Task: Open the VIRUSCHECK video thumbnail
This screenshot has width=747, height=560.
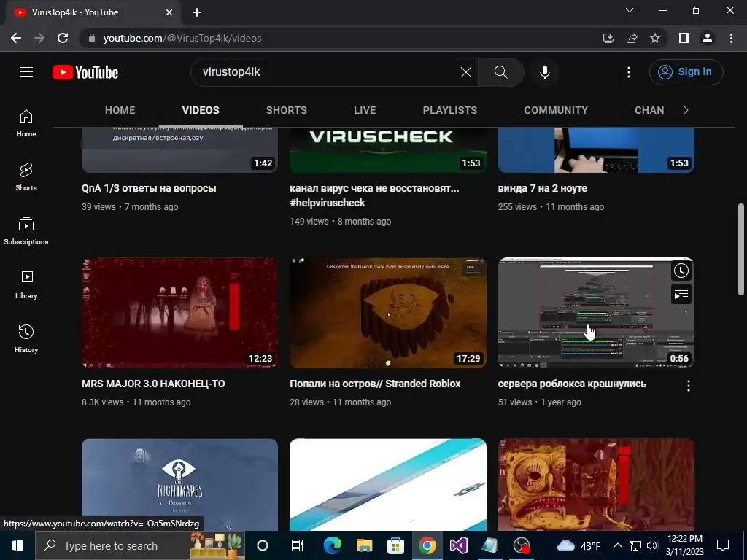Action: tap(388, 149)
